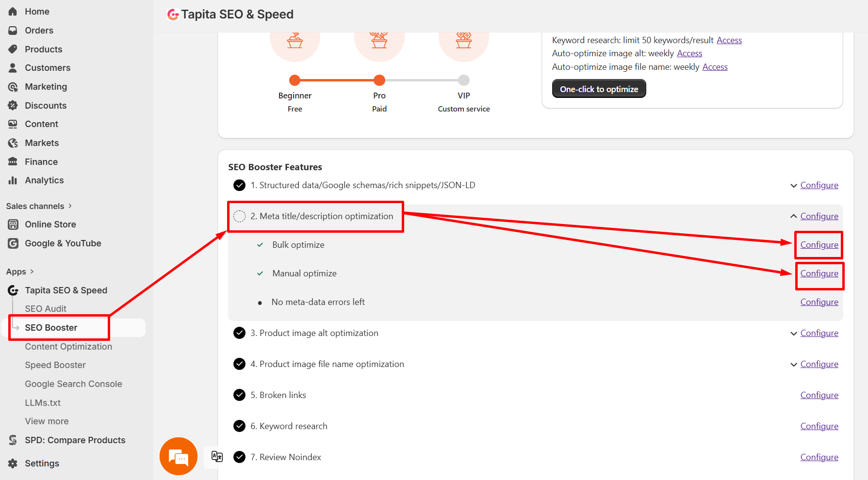Click the Online Store icon
The width and height of the screenshot is (868, 480).
tap(13, 224)
